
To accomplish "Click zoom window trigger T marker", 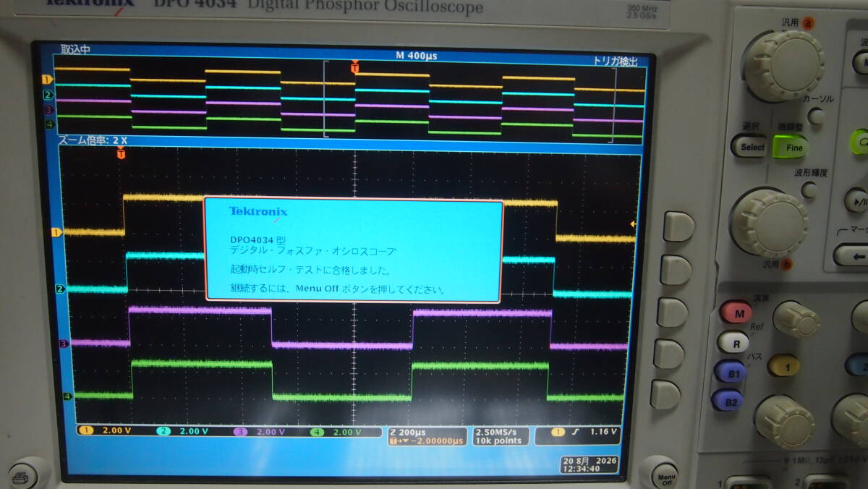I will pyautogui.click(x=121, y=153).
